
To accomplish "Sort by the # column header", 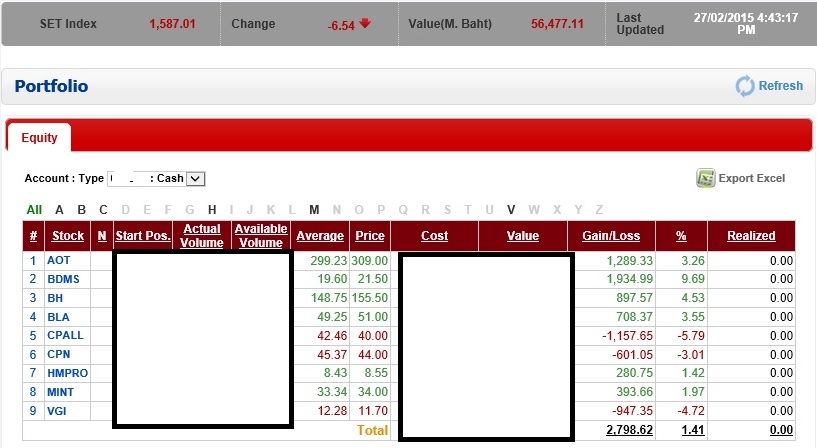I will (33, 235).
